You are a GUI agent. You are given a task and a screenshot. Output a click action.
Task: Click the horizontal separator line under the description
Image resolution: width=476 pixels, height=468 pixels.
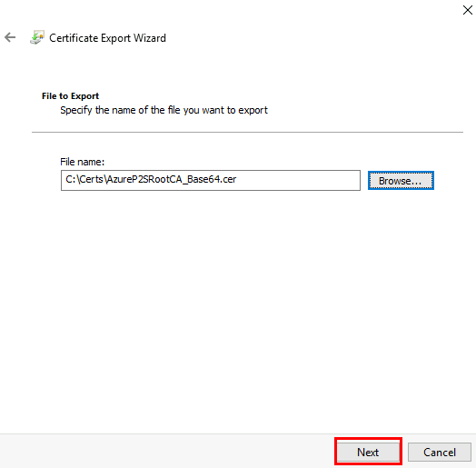[x=247, y=132]
